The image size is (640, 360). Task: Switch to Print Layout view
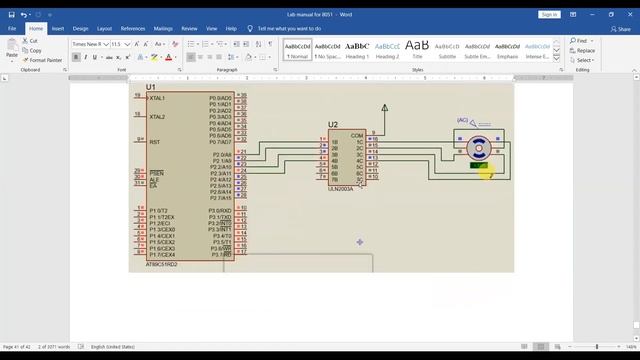(x=541, y=347)
